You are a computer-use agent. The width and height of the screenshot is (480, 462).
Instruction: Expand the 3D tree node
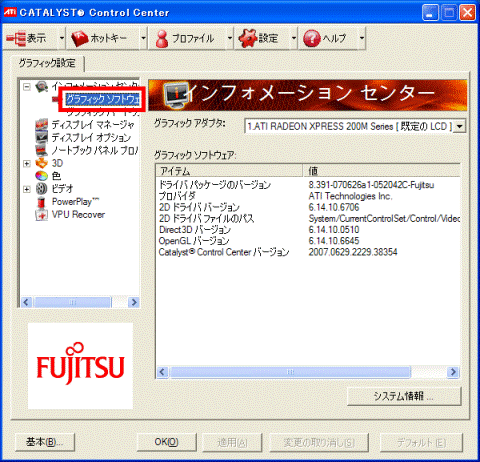(27, 163)
